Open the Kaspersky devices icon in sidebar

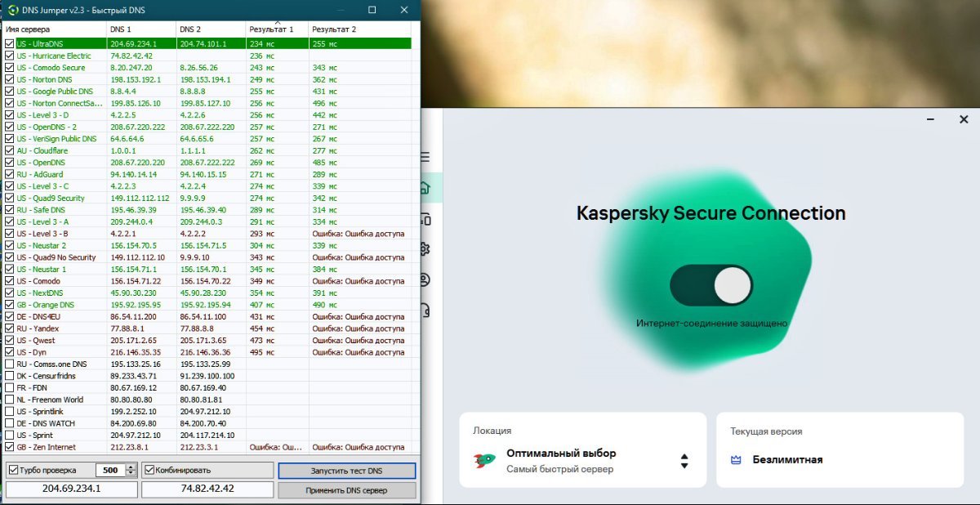click(424, 219)
